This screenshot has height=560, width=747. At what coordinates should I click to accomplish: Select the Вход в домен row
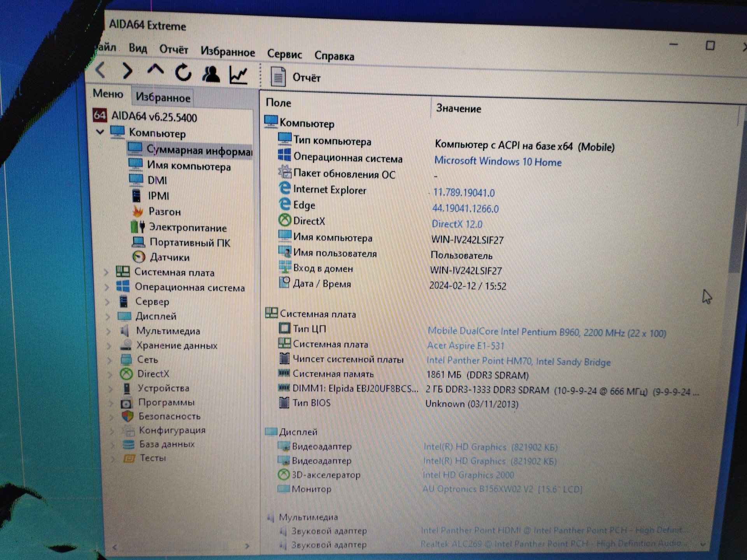tap(390, 269)
